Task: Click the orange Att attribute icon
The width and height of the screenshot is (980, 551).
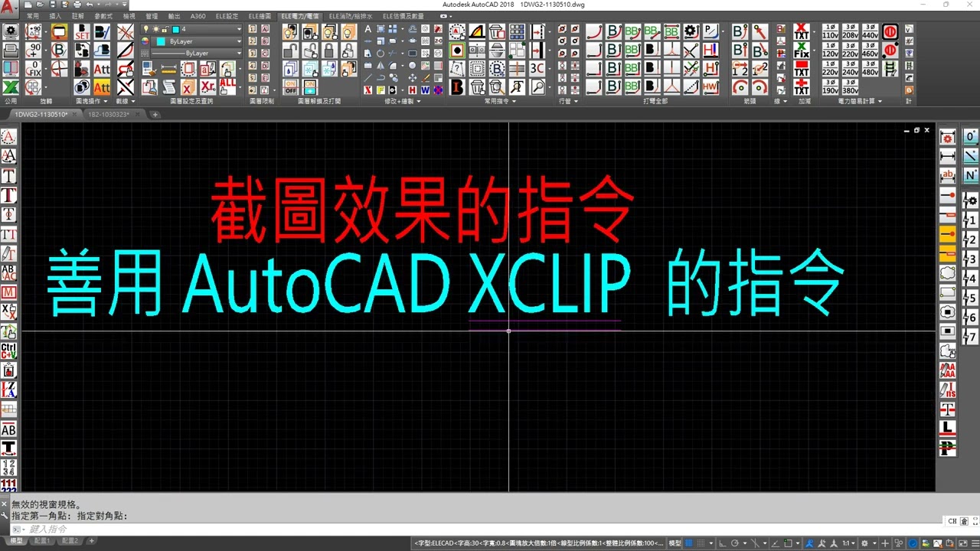Action: 102,86
